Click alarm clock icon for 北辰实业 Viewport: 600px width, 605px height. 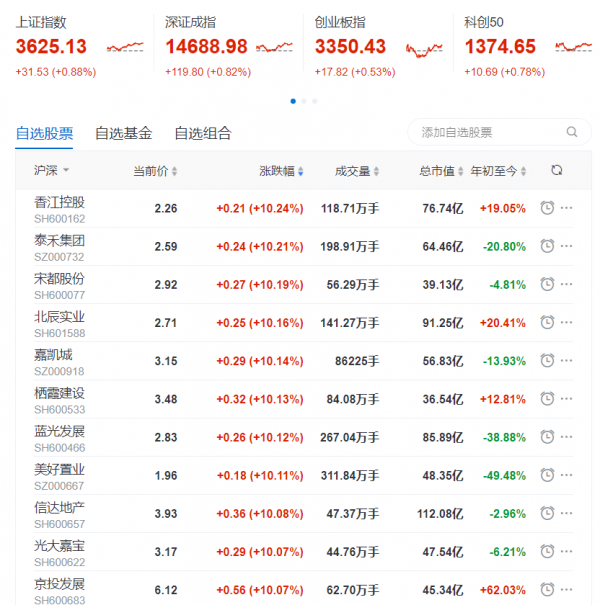point(547,322)
